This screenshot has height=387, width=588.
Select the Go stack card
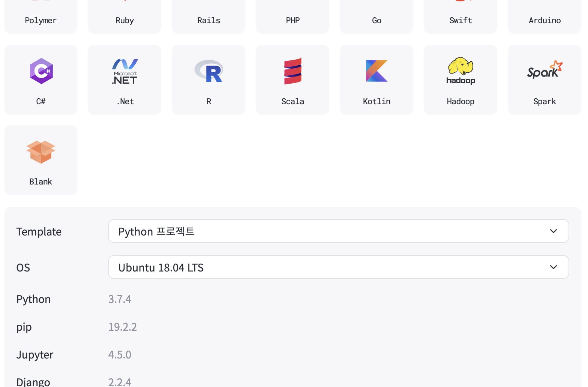(376, 17)
